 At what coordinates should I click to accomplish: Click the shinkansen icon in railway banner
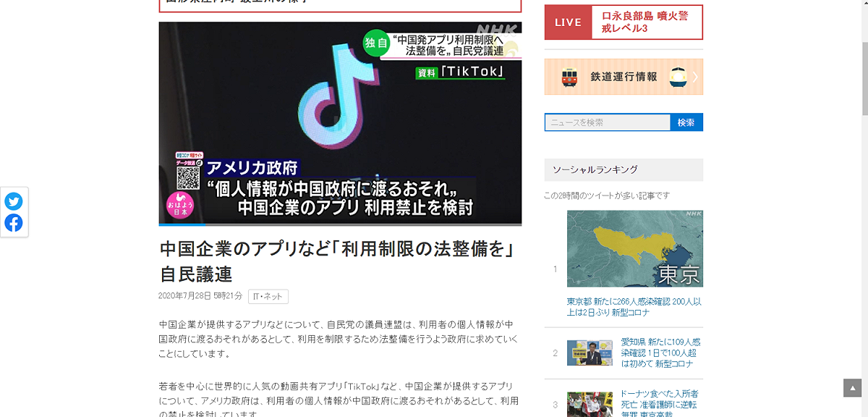678,77
